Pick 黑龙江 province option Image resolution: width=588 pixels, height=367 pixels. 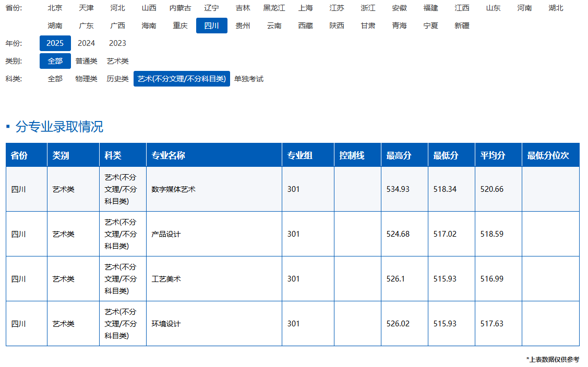(274, 8)
